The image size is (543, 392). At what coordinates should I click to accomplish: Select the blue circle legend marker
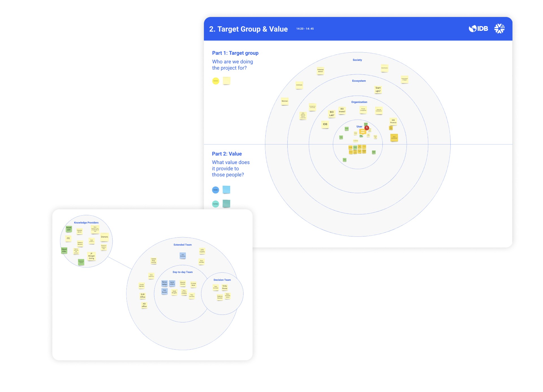tap(216, 190)
